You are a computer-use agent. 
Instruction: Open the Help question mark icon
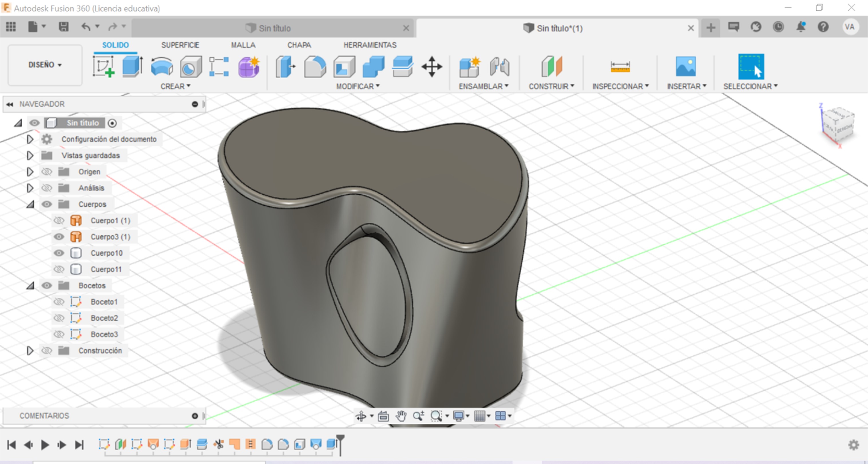pyautogui.click(x=823, y=27)
